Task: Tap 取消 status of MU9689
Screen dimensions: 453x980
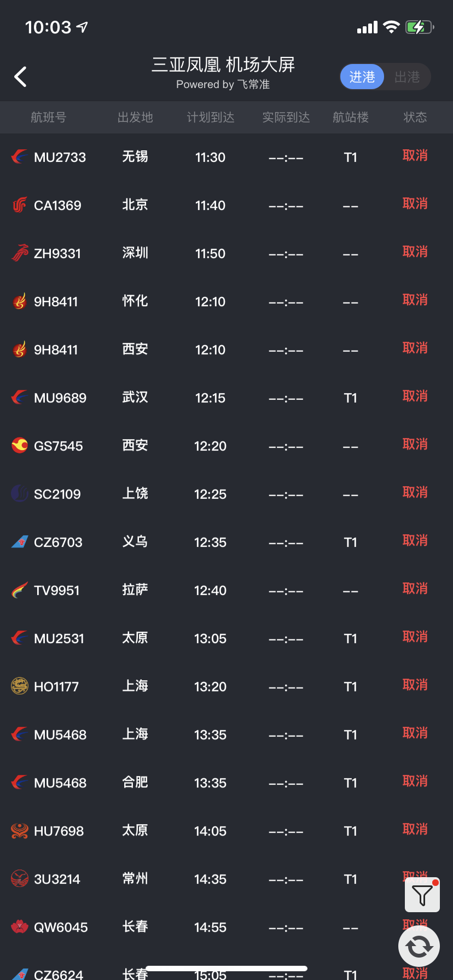Action: point(415,396)
